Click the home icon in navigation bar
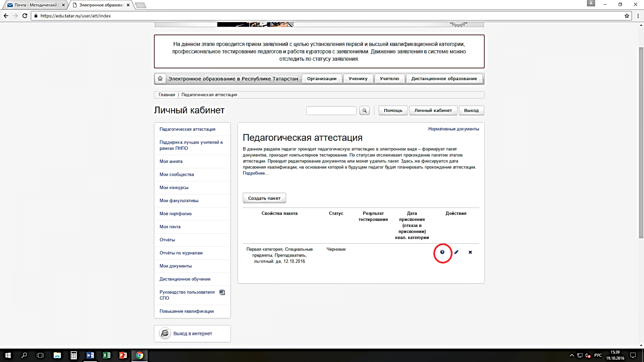Viewport: 644px width, 362px height. pos(160,78)
